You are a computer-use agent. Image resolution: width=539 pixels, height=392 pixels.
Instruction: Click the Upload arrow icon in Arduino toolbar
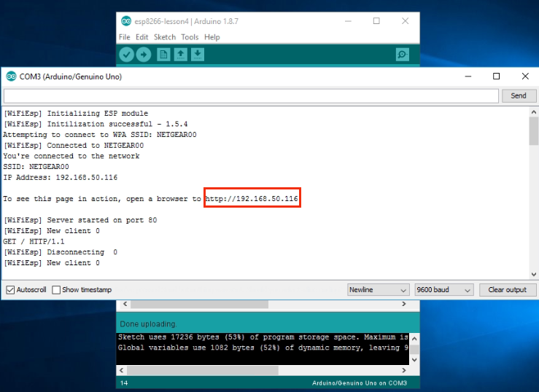(144, 55)
